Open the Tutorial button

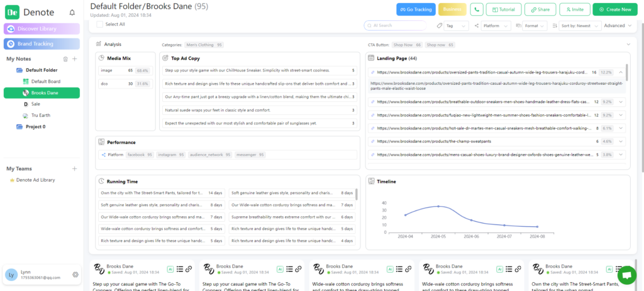(504, 9)
